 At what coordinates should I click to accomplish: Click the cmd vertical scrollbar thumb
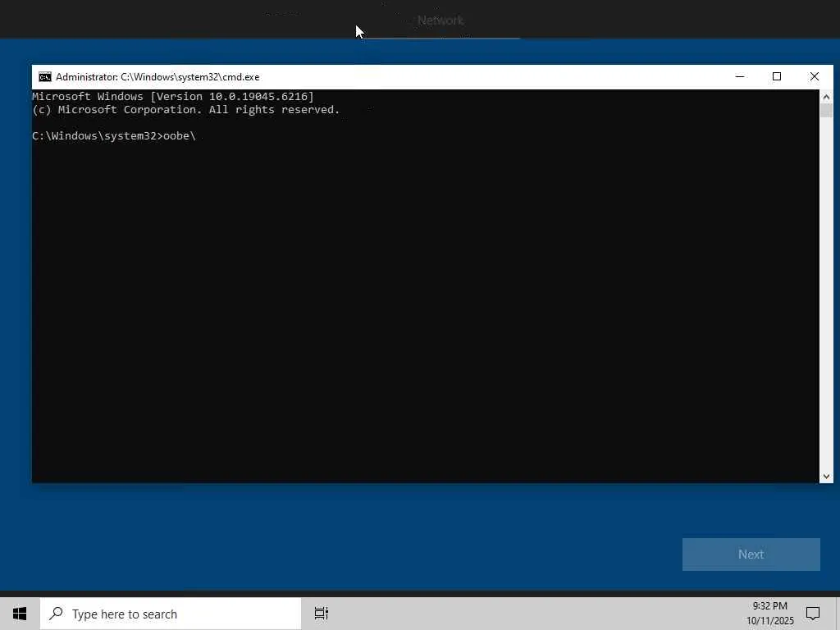coord(826,111)
